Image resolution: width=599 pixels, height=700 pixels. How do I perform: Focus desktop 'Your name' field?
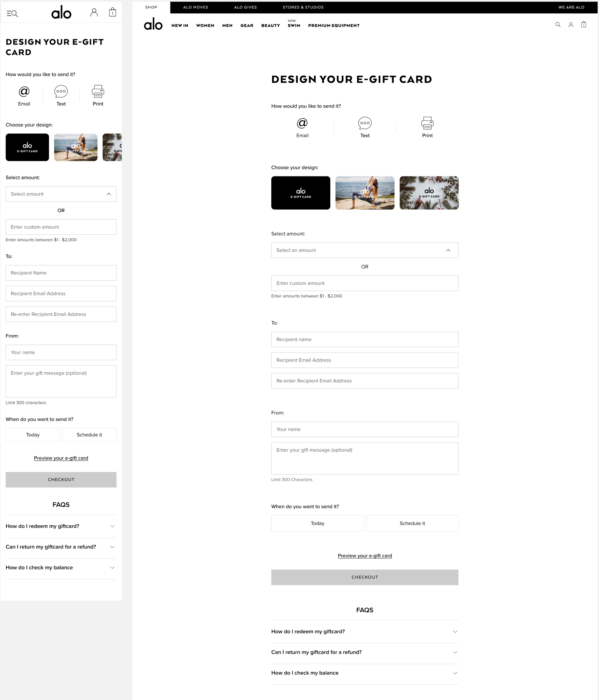coord(365,429)
